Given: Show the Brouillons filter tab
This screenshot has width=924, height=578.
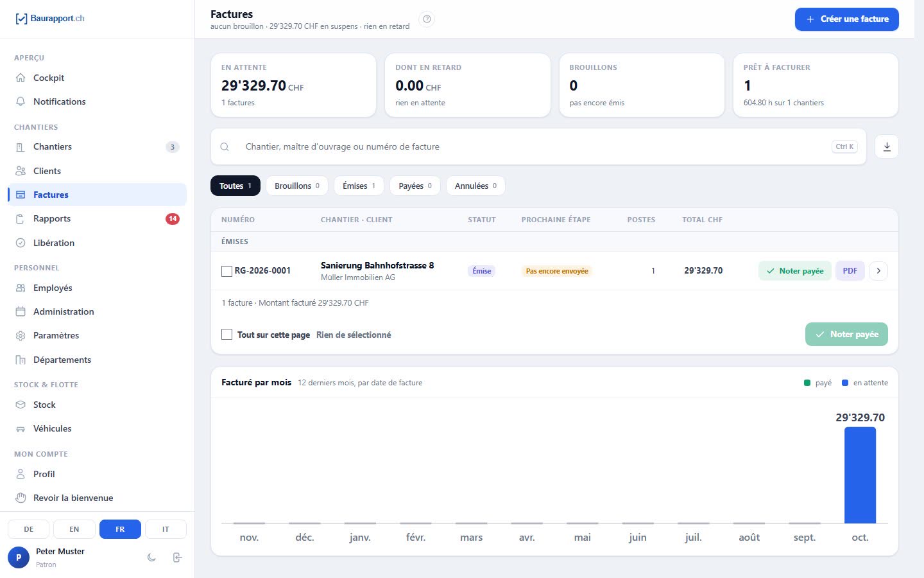Looking at the screenshot, I should 297,186.
